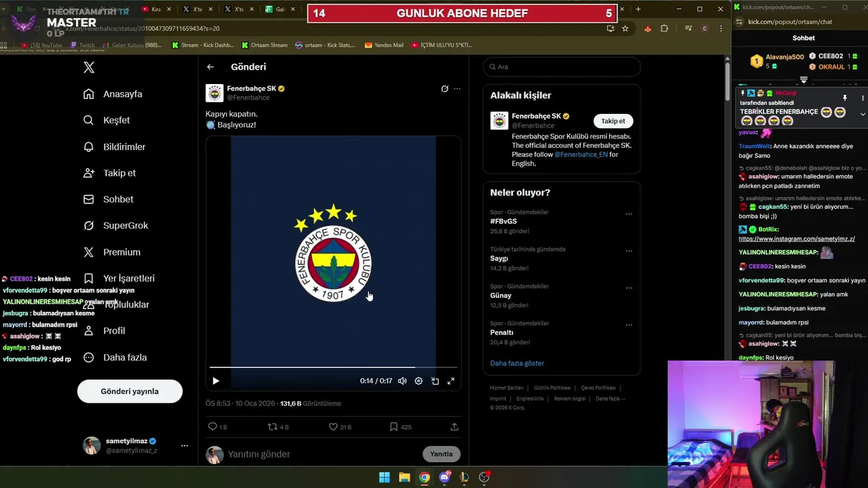
Task: Click Takip et button for Fenerbahçe SK
Action: click(x=613, y=121)
